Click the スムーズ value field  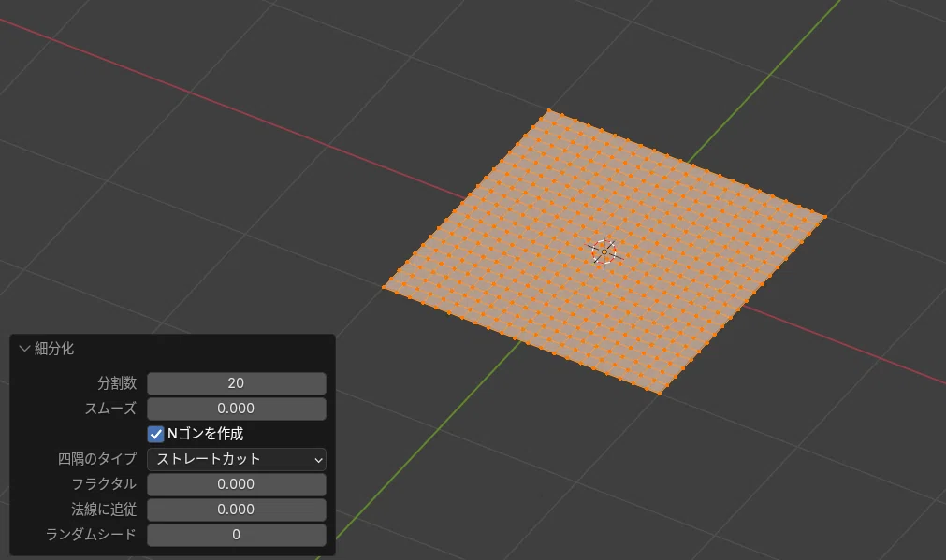coord(237,409)
